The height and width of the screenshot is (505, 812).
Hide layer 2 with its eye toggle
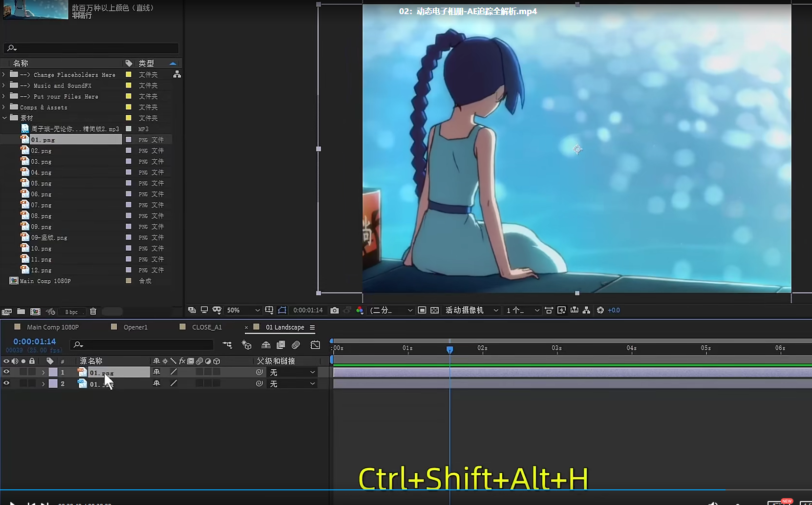[x=6, y=383]
